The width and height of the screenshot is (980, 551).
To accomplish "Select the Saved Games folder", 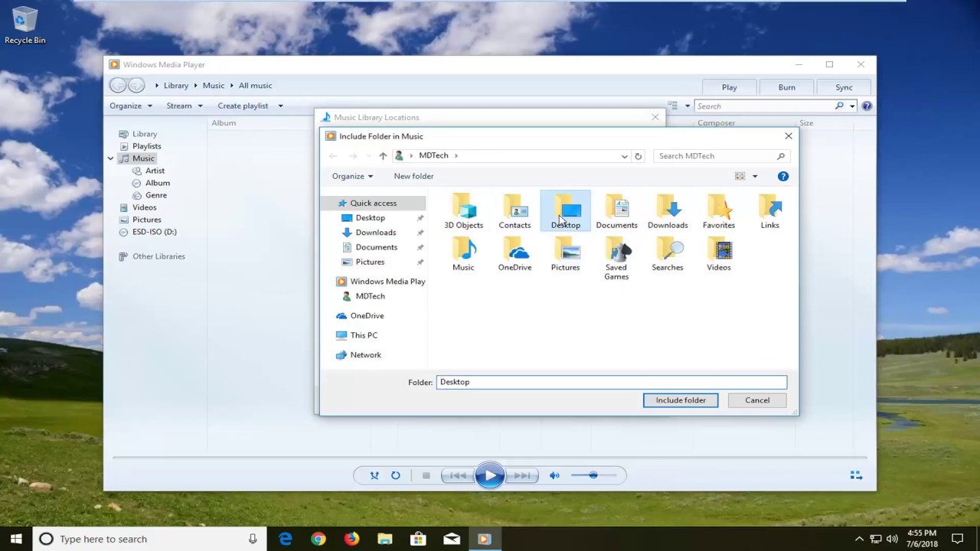I will (x=616, y=258).
